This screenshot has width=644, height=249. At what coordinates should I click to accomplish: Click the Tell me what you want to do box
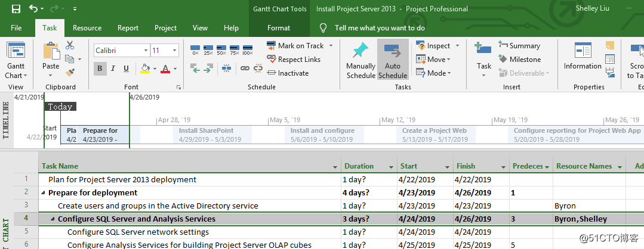coord(380,28)
